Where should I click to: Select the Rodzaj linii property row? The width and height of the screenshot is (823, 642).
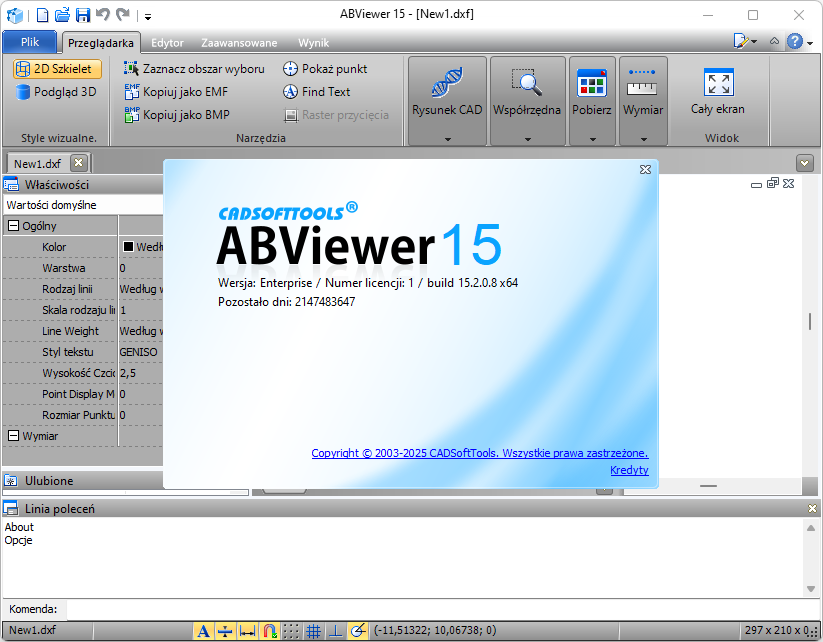click(x=83, y=289)
